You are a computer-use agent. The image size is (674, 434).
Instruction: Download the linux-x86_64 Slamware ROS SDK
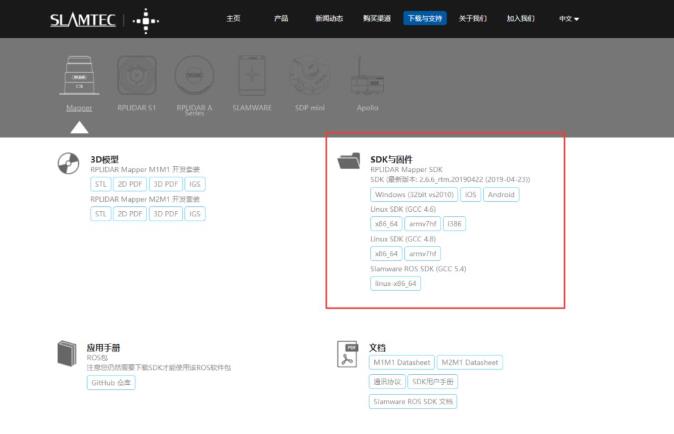point(396,283)
